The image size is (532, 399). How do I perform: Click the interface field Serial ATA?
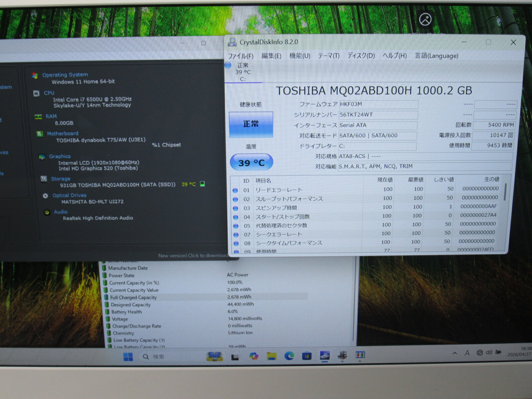378,125
